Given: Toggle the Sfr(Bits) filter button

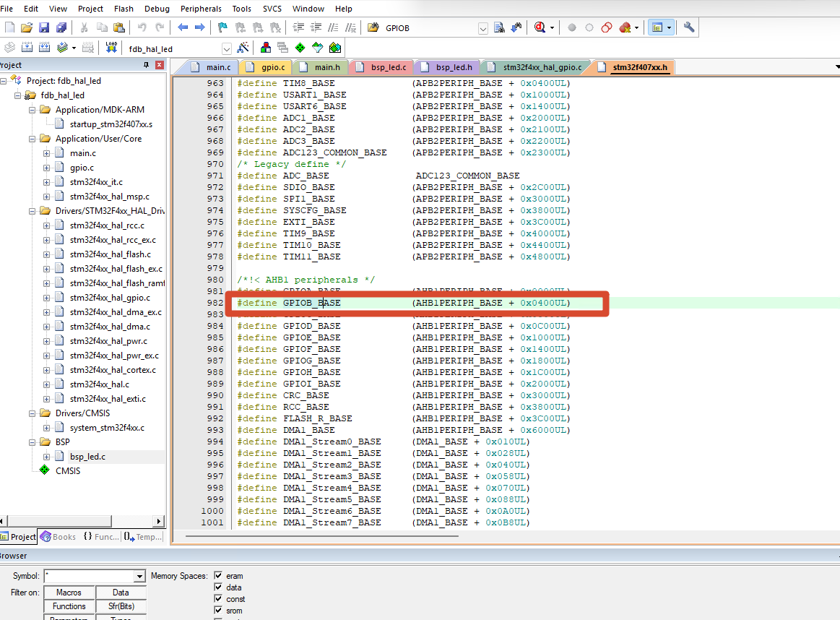Looking at the screenshot, I should [121, 606].
